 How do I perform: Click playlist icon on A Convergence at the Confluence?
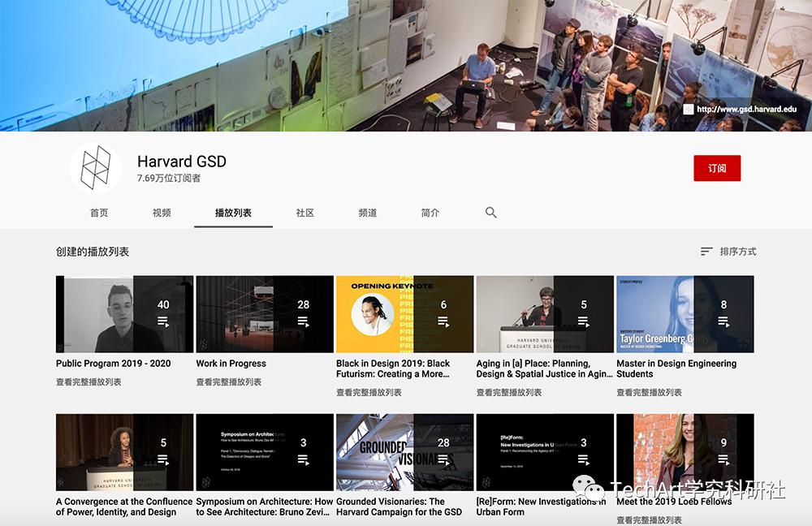point(163,459)
